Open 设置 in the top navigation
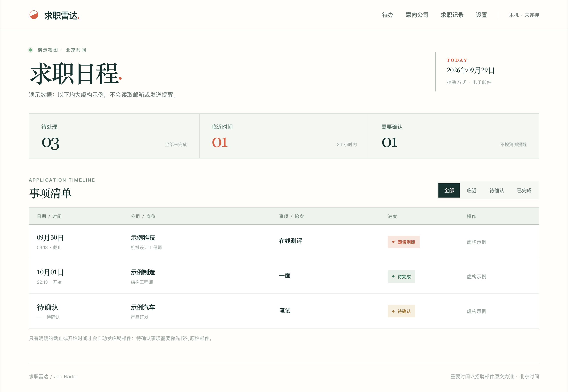This screenshot has height=392, width=568. tap(481, 15)
